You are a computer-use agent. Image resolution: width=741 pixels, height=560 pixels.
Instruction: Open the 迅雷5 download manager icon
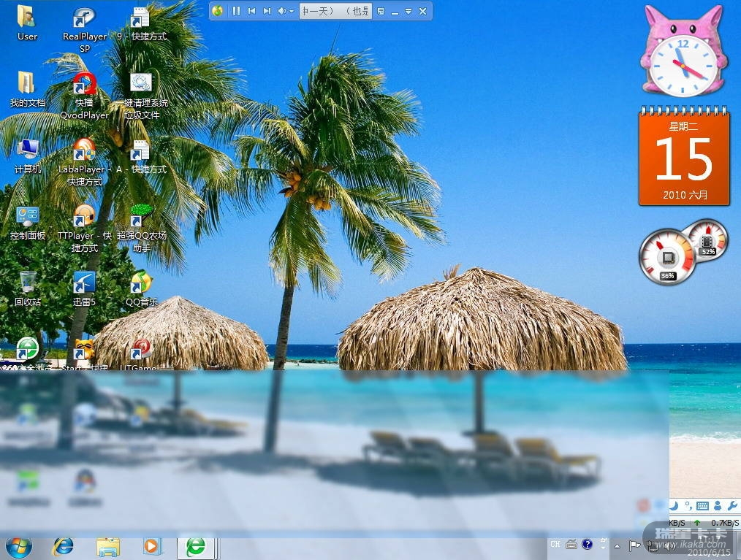pos(84,283)
